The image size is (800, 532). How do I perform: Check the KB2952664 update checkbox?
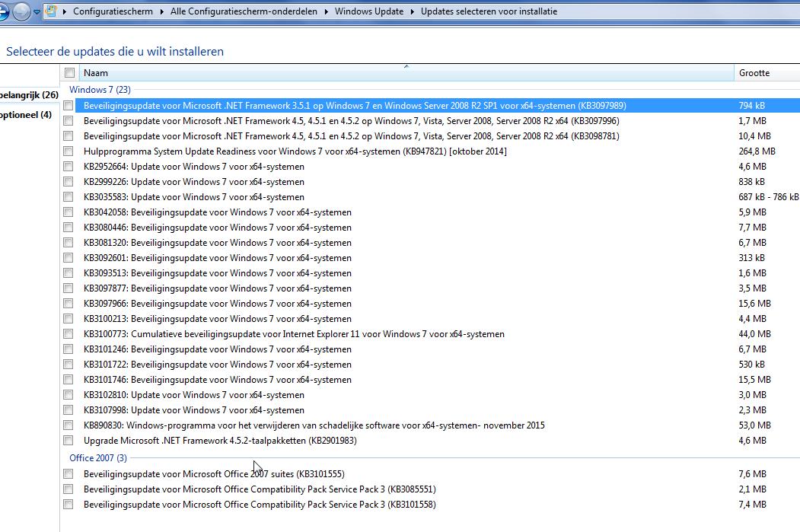click(69, 166)
